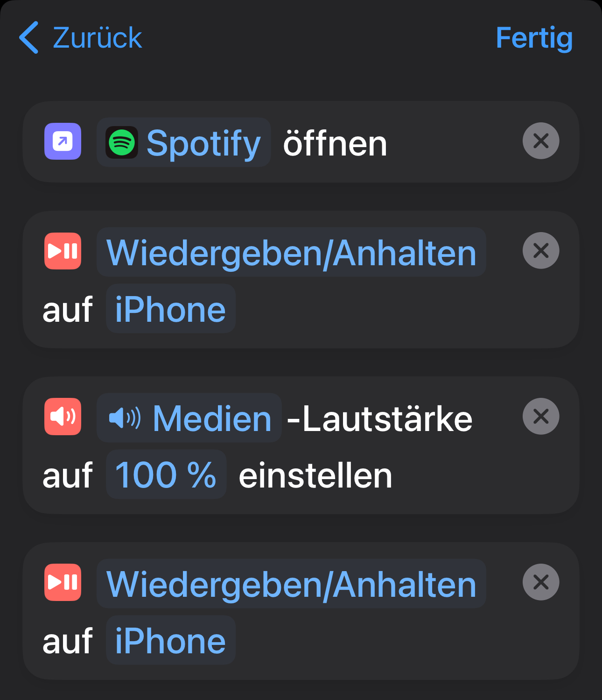Change the Spotify app parameter
The width and height of the screenshot is (602, 700).
tap(203, 143)
